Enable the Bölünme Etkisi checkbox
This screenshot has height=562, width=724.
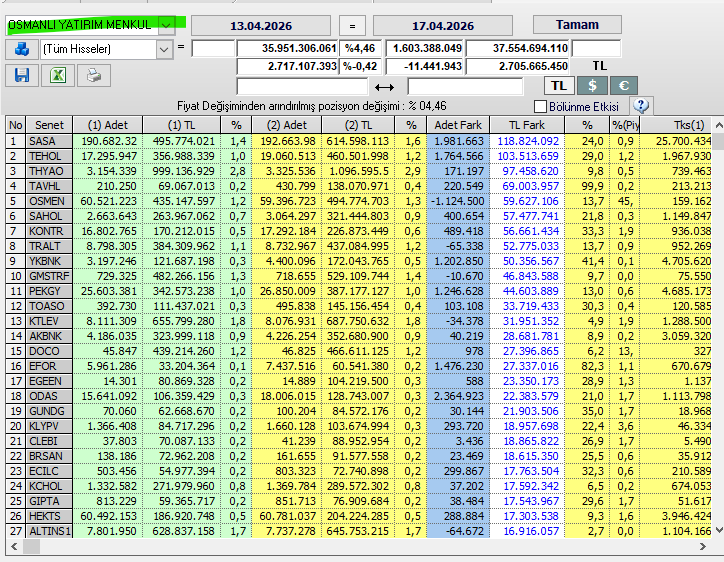[x=540, y=107]
